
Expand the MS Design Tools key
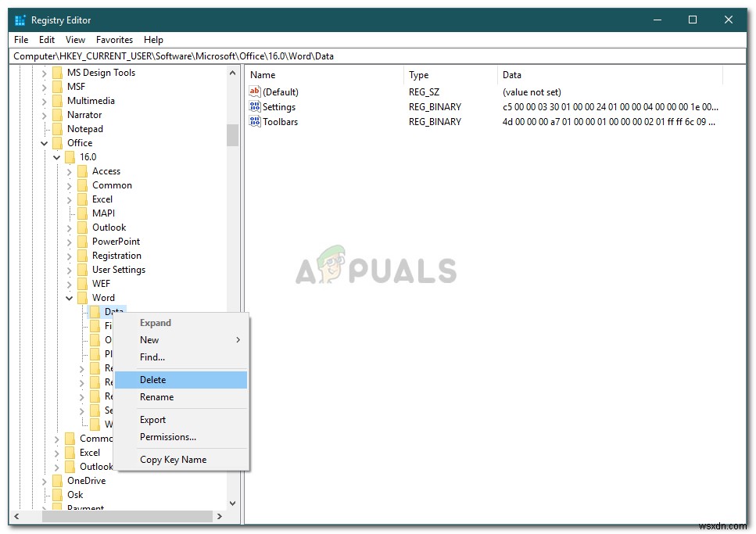coord(44,73)
